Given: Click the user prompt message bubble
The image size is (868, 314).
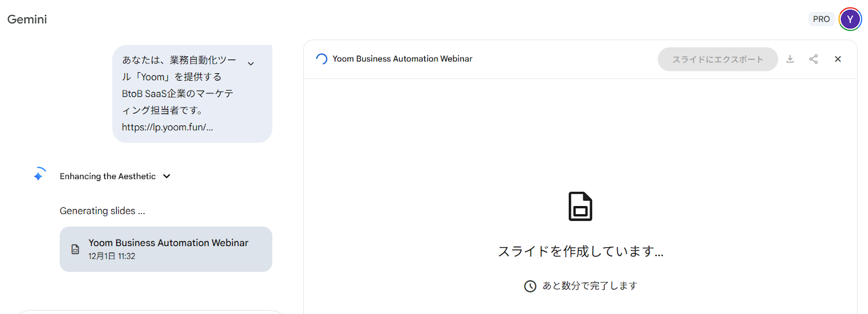Looking at the screenshot, I should click(192, 94).
